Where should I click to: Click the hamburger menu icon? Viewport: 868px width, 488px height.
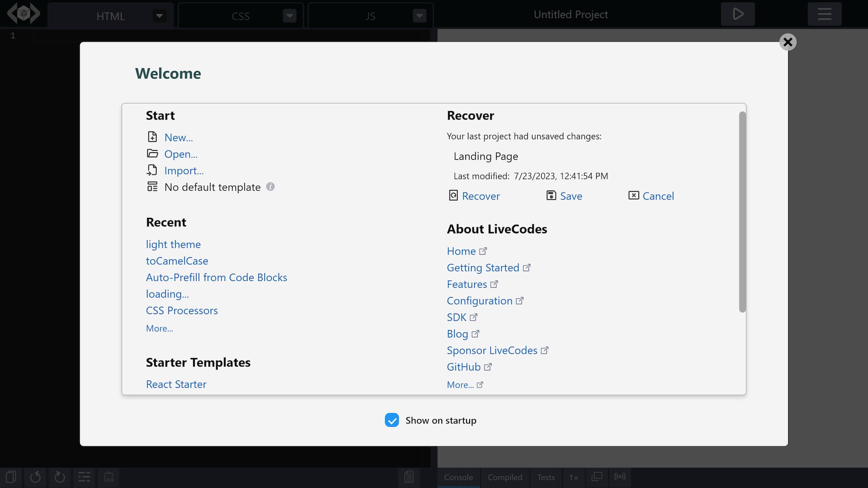(x=825, y=14)
